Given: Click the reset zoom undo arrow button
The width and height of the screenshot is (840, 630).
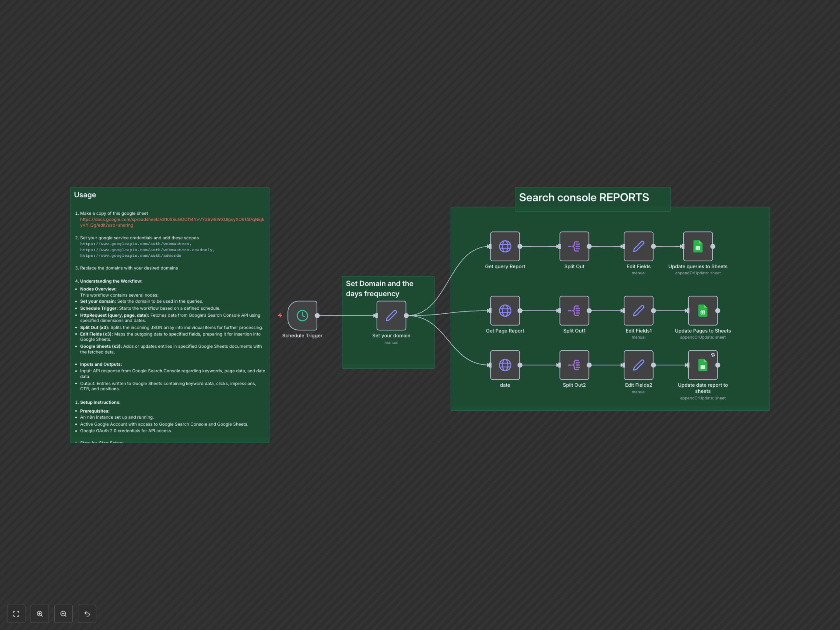Looking at the screenshot, I should click(87, 613).
